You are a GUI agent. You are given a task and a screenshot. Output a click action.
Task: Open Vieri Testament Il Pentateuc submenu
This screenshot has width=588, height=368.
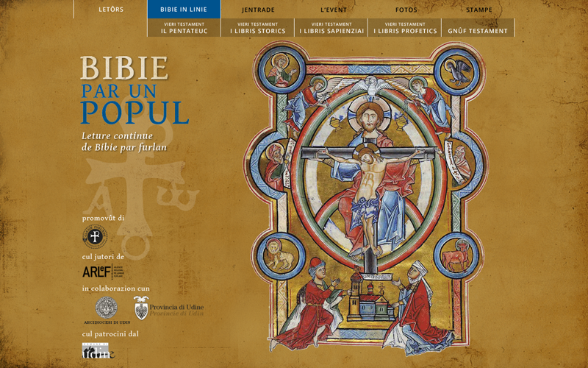click(184, 28)
